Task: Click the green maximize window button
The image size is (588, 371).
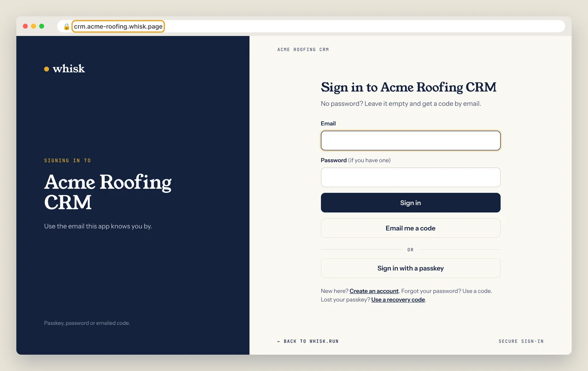Action: [x=42, y=26]
